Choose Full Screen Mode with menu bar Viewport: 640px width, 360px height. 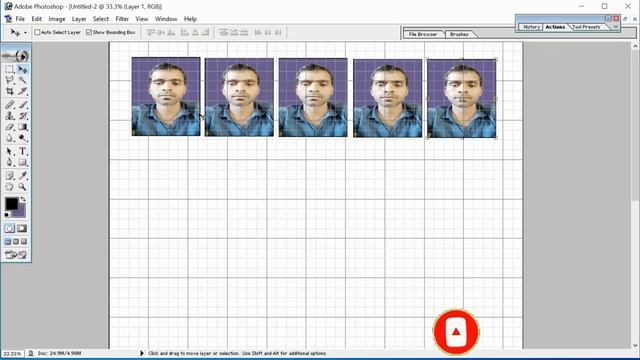16,242
